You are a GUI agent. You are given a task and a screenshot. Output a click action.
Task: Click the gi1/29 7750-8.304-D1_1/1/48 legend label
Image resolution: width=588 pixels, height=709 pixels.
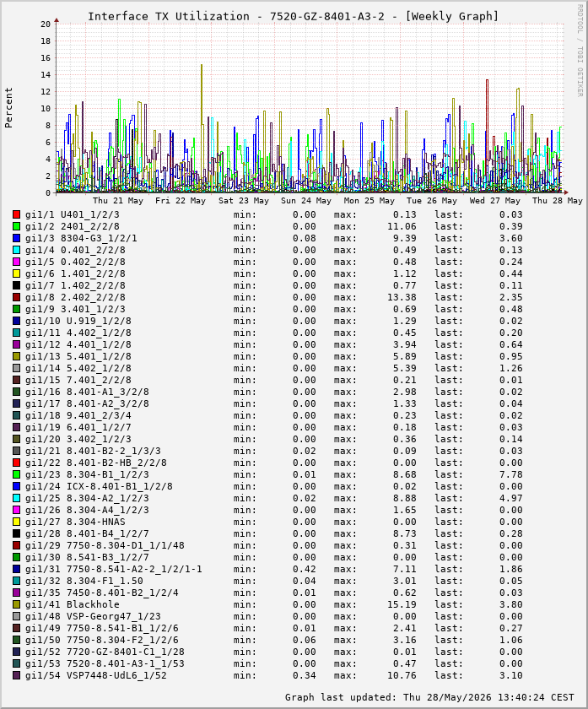[x=105, y=545]
